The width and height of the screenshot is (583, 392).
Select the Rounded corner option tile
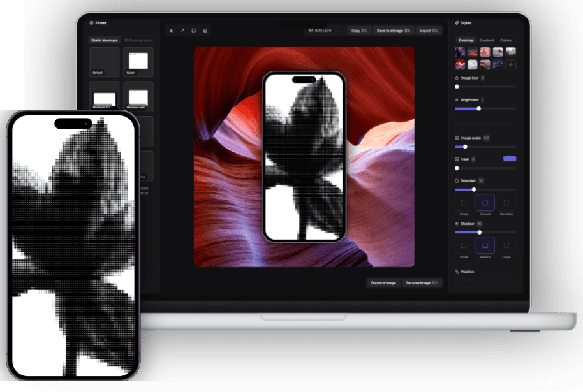point(506,203)
